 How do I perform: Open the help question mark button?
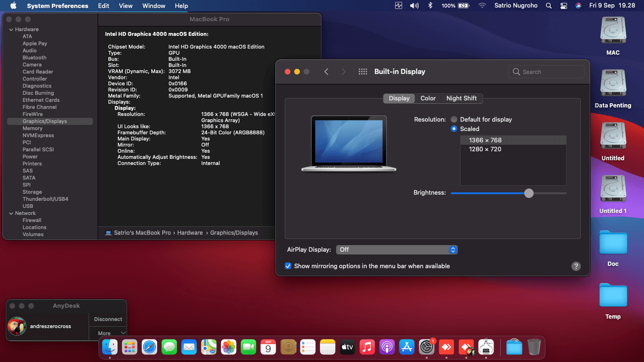tap(576, 266)
